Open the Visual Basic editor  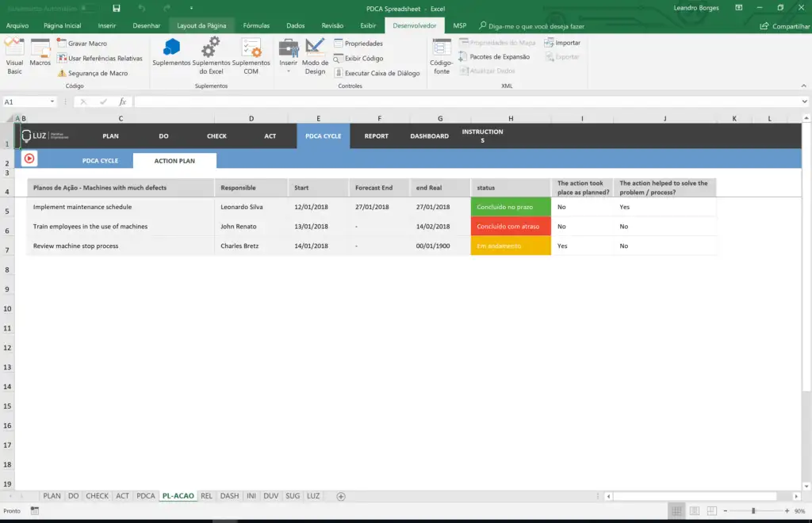point(14,56)
